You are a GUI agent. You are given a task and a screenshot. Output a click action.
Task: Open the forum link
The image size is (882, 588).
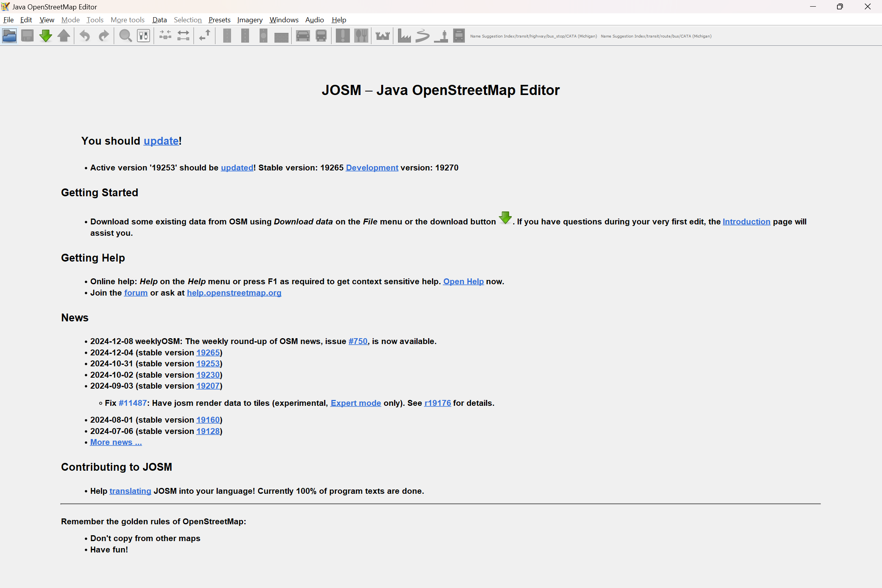coord(136,293)
